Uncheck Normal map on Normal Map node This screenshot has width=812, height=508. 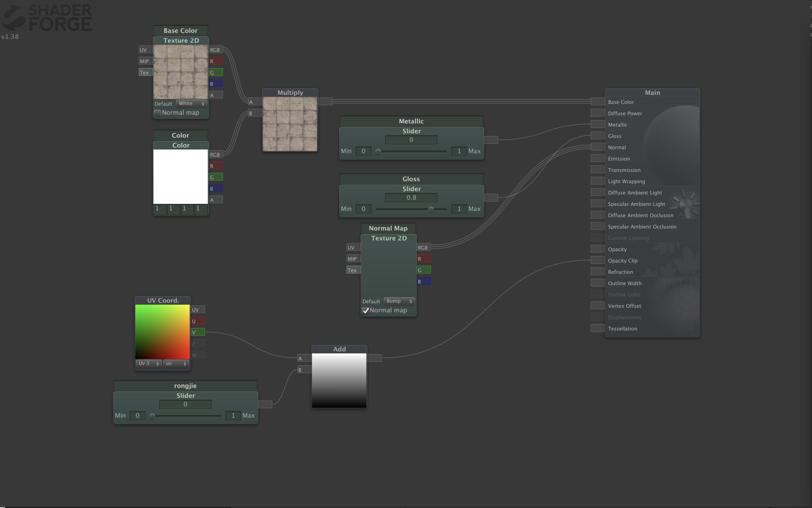coord(366,310)
